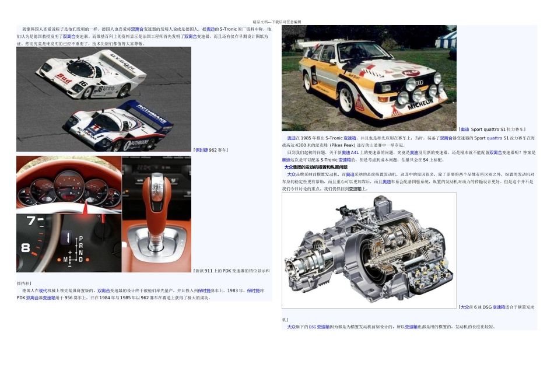Viewport: 554px width, 392px height.
Task: Open the 大众 link in the DSG image caption
Action: click(x=465, y=307)
